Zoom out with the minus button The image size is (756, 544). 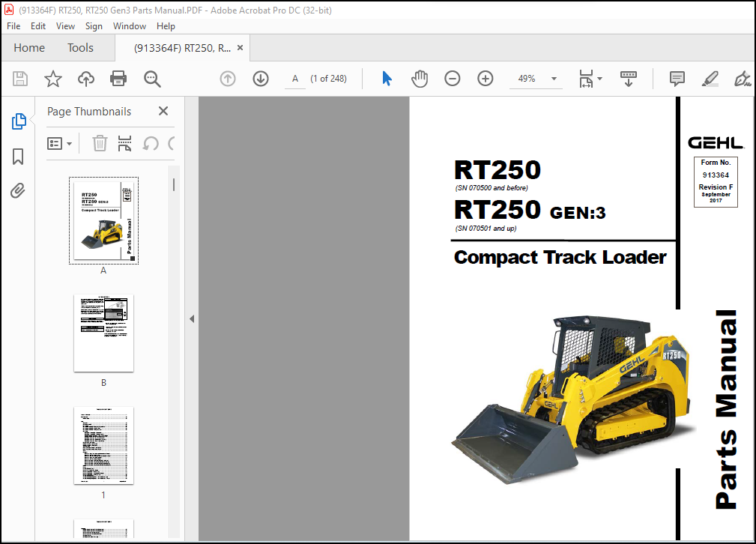tap(453, 79)
